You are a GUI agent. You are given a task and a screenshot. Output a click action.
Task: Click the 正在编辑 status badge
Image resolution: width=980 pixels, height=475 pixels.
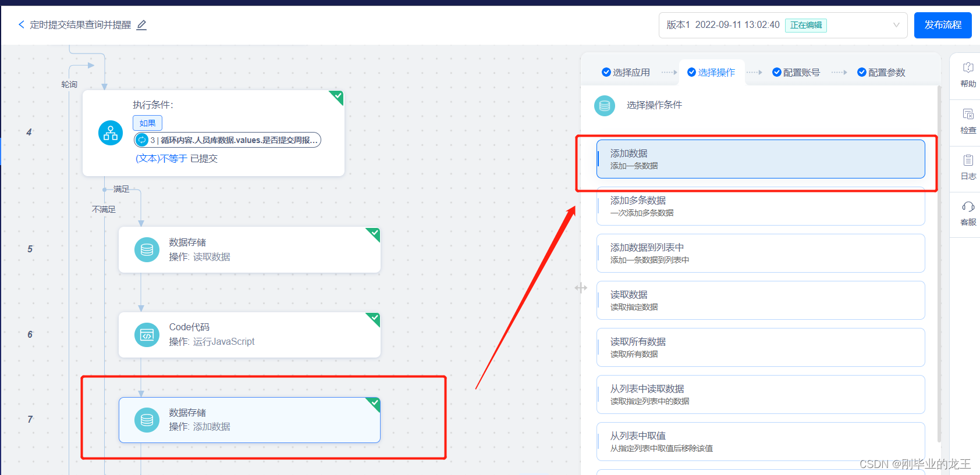click(x=806, y=25)
